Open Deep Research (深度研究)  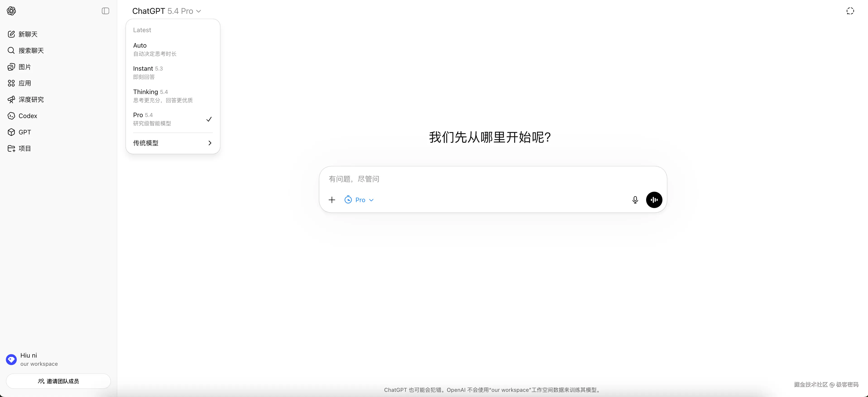[31, 99]
